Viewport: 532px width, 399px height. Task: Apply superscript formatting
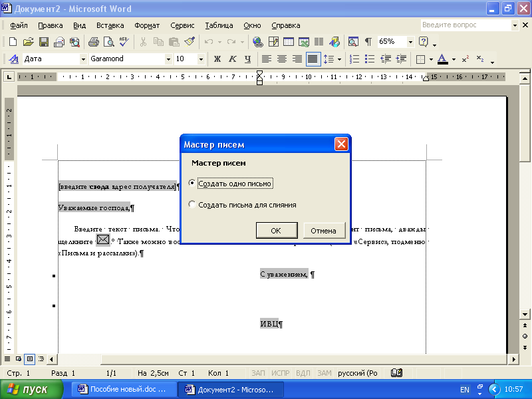pyautogui.click(x=465, y=59)
